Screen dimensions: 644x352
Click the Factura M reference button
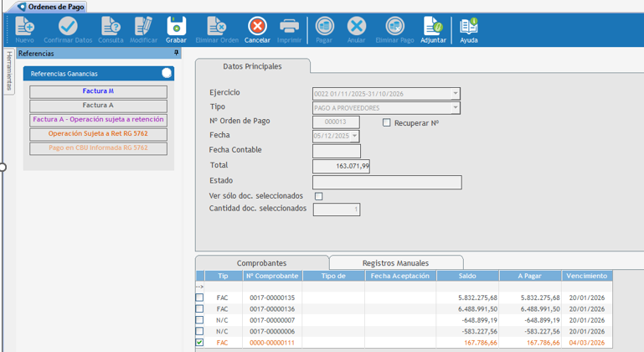click(x=98, y=91)
